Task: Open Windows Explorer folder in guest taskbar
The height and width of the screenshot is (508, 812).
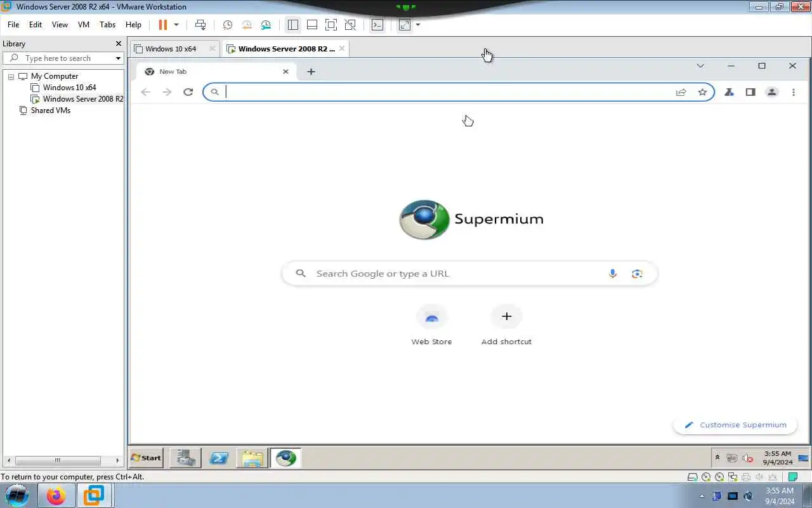Action: tap(252, 458)
